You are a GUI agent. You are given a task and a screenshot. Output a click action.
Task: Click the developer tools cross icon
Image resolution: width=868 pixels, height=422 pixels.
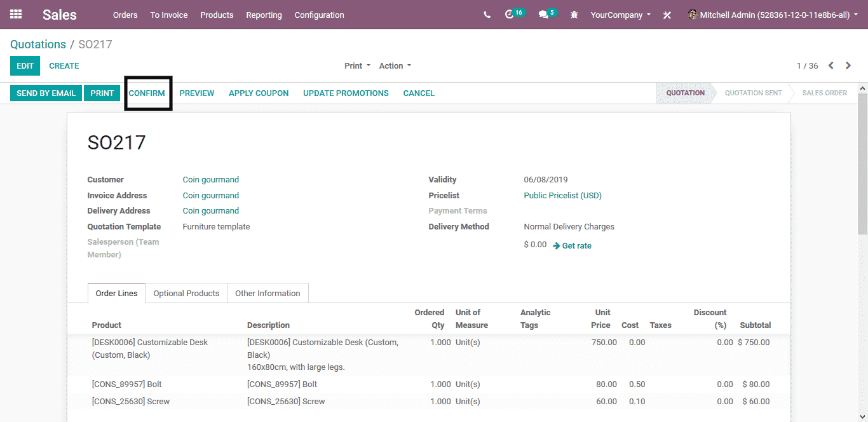pos(667,15)
